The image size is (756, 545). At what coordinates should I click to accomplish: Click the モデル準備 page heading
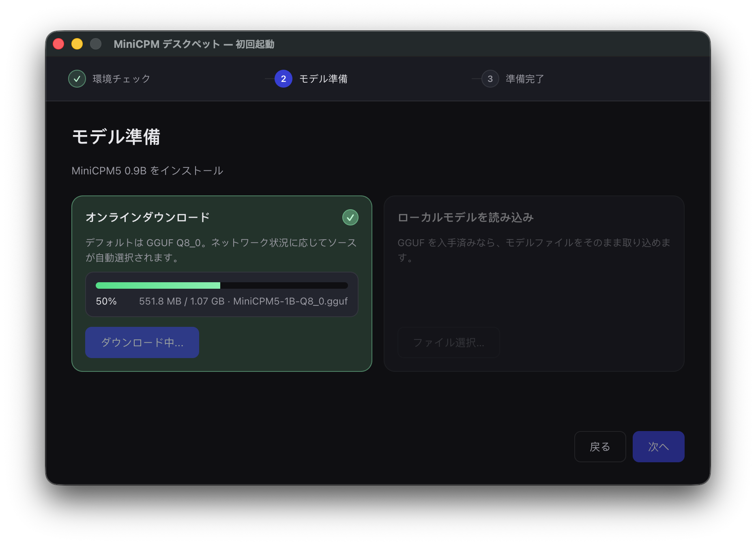116,137
